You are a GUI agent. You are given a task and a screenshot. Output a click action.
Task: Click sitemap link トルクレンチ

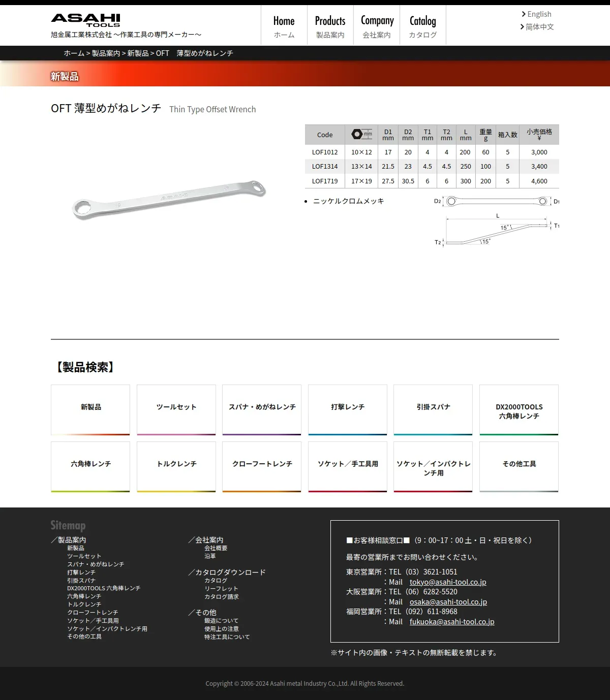click(x=84, y=604)
